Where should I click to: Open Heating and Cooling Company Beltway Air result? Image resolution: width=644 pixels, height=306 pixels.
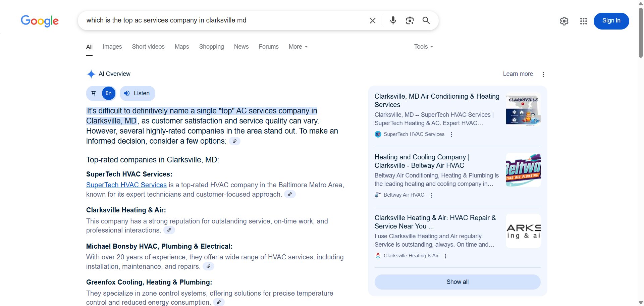422,161
